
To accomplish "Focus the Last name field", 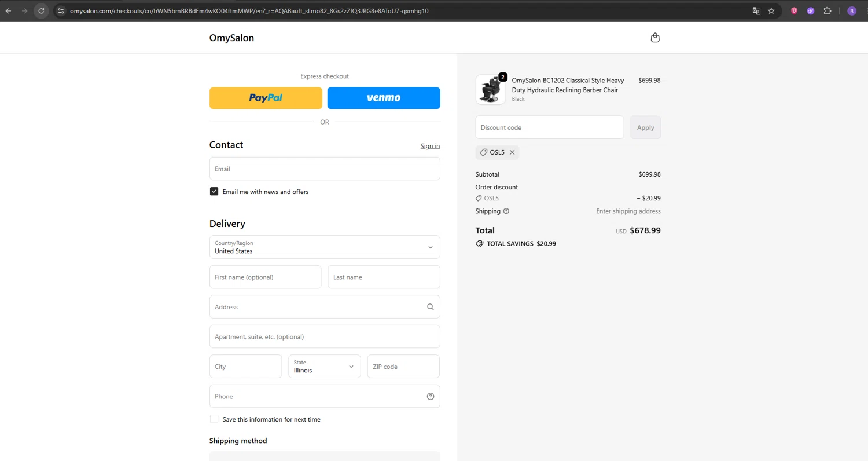I will (384, 277).
